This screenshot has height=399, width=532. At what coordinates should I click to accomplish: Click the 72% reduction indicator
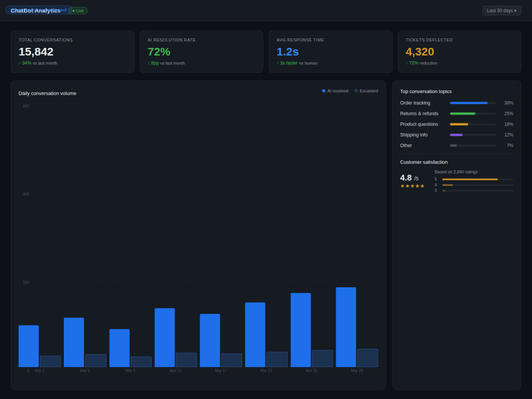[421, 63]
